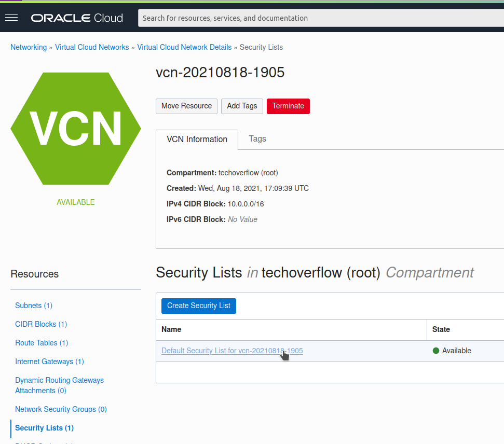Open Virtual Cloud Networks breadcrumb

92,47
